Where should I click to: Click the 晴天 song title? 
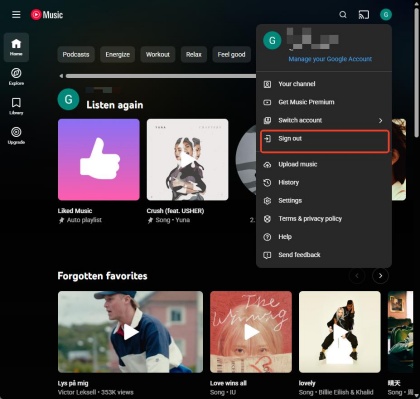pos(394,383)
